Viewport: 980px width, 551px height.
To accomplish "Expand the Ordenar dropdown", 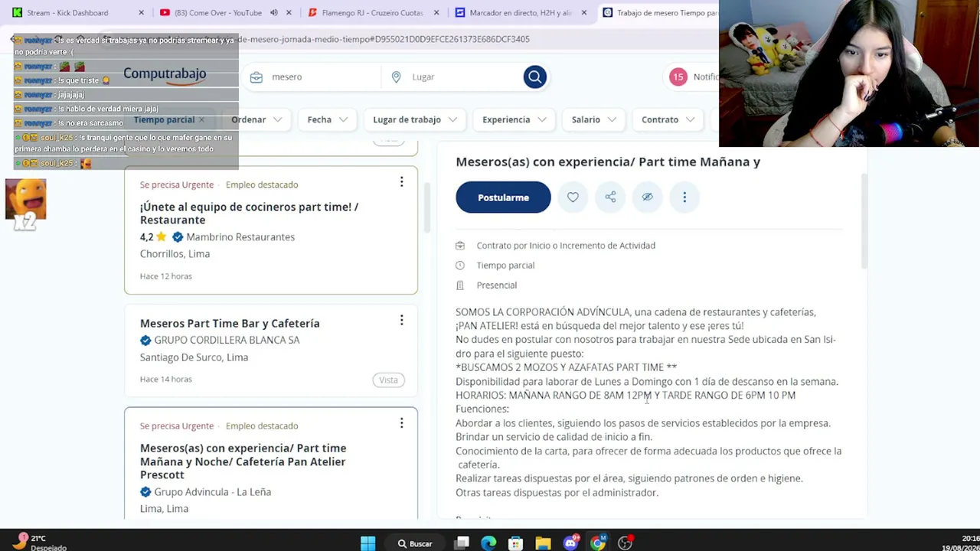I will pyautogui.click(x=256, y=119).
